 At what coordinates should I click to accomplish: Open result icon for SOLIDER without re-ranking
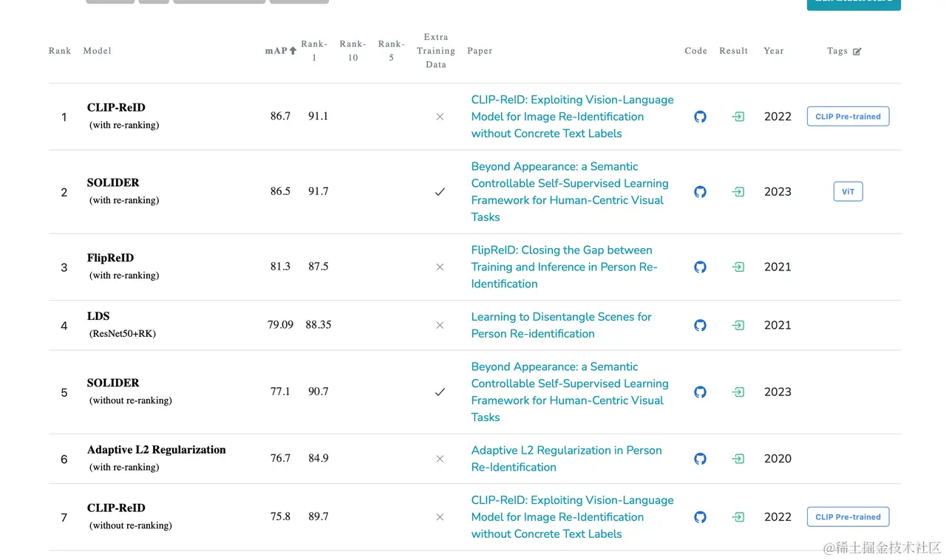(x=738, y=392)
